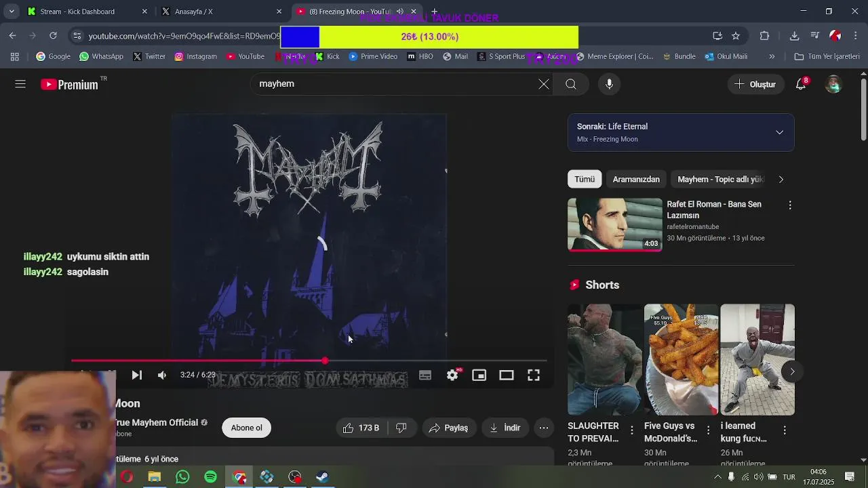This screenshot has height=488, width=868.
Task: Show more filter chips with arrow
Action: coord(781,179)
